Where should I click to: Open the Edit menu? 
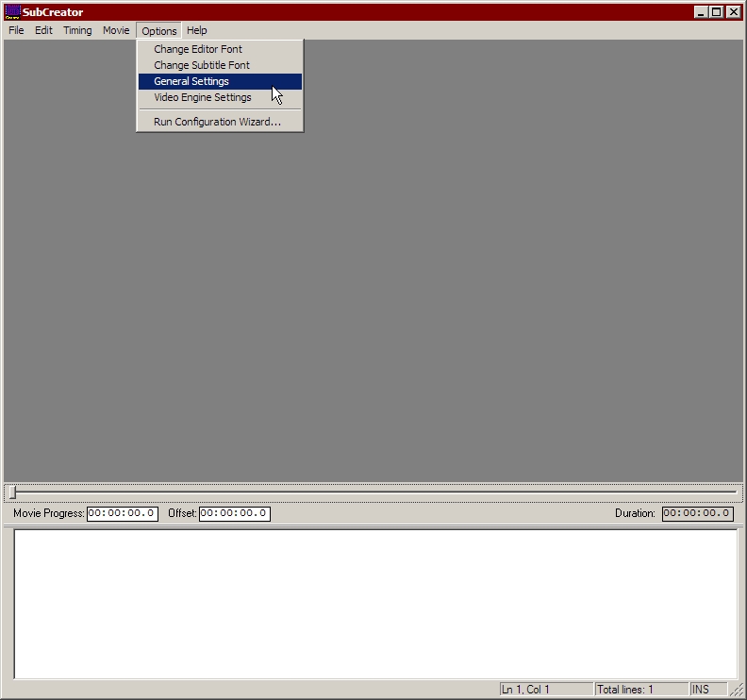click(43, 30)
